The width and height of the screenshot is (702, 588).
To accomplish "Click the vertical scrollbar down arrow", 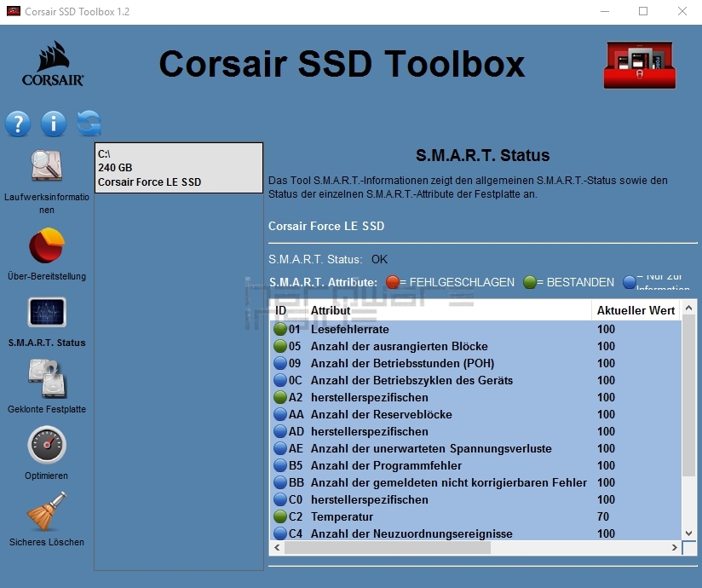I will [688, 533].
